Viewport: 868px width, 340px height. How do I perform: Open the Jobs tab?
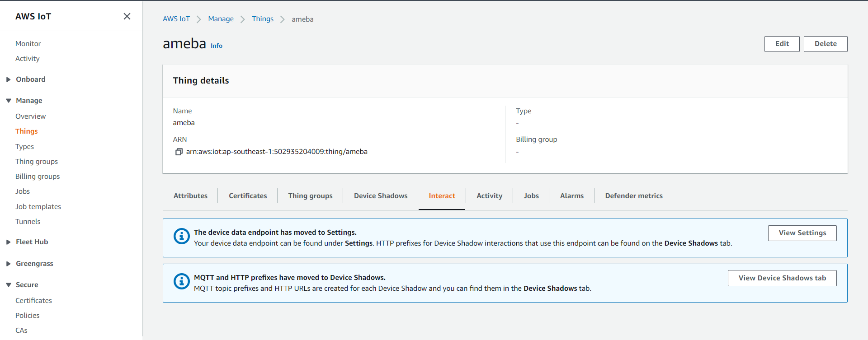click(x=531, y=196)
